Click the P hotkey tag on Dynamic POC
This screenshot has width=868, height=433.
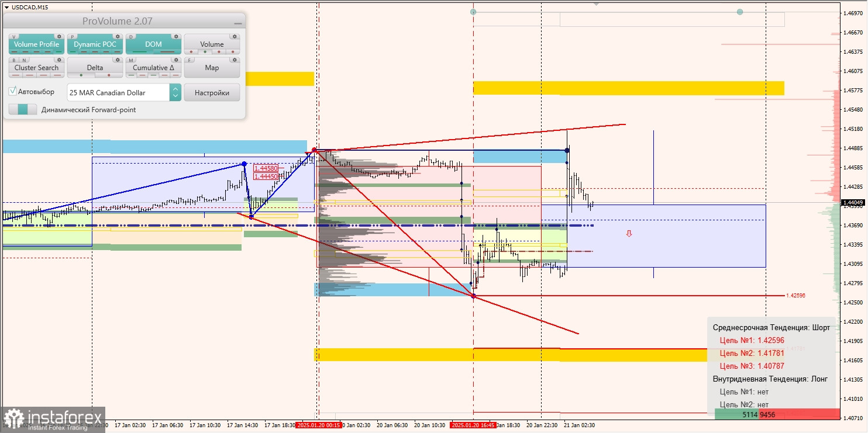tap(73, 37)
